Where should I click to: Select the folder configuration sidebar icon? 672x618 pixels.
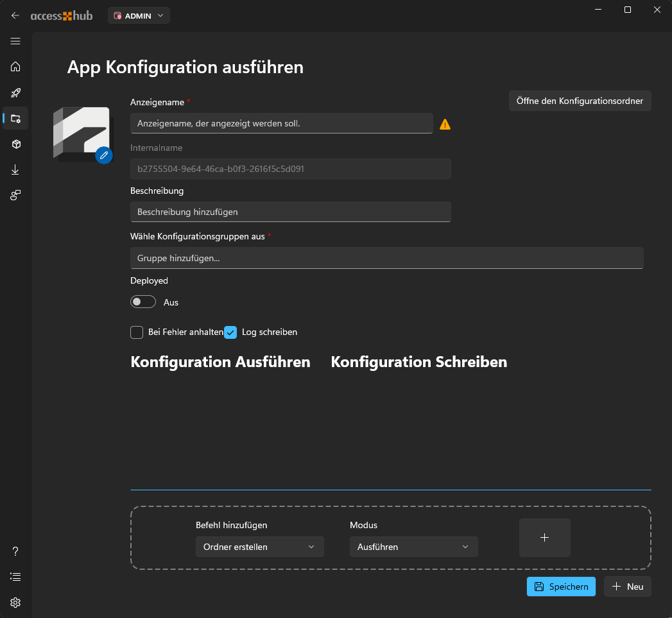[x=15, y=119]
